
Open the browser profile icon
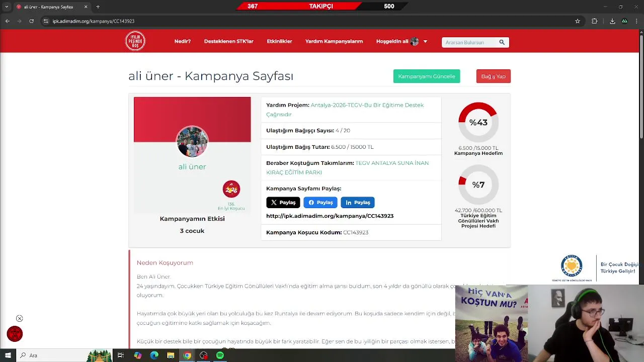coord(624,21)
